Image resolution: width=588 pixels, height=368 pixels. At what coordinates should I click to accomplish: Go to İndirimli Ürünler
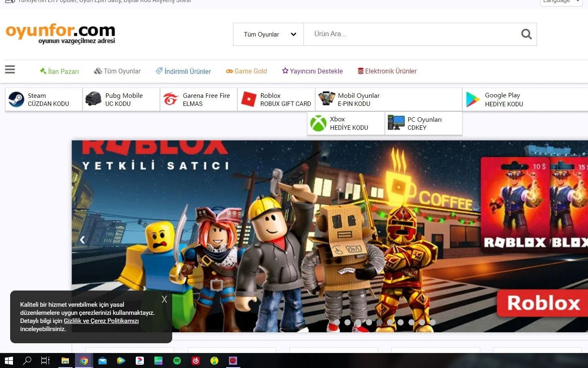(x=183, y=71)
